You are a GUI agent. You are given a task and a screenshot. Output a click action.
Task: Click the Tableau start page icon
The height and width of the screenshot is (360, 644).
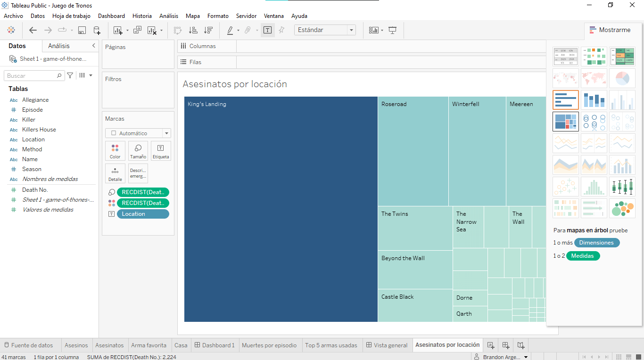pyautogui.click(x=11, y=30)
